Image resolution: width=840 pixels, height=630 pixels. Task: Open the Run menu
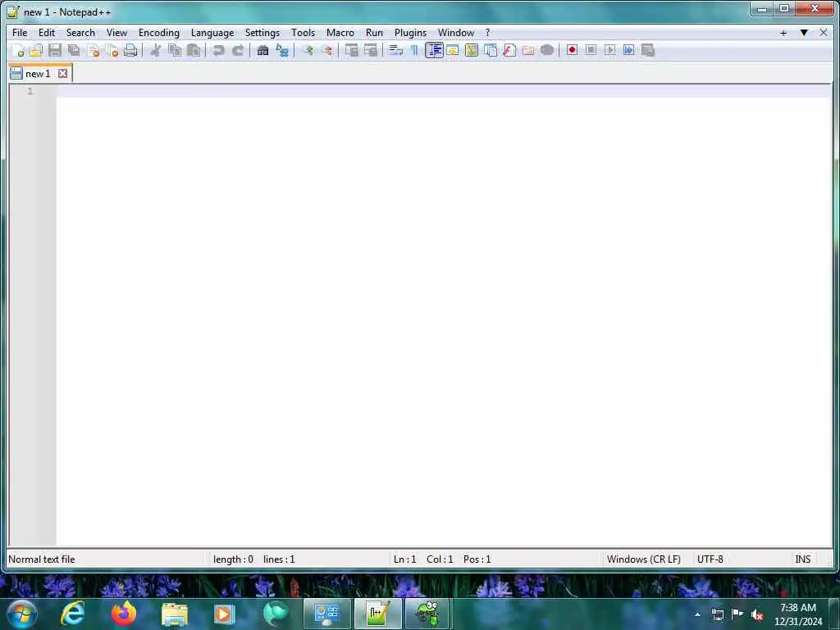click(374, 33)
